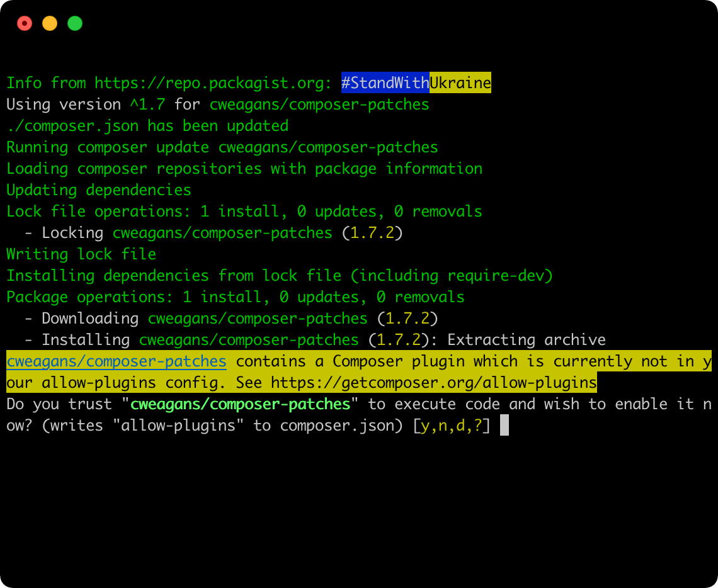Click 'Loading composer repositories with package information'
Screen dimensions: 718x588
[244, 169]
